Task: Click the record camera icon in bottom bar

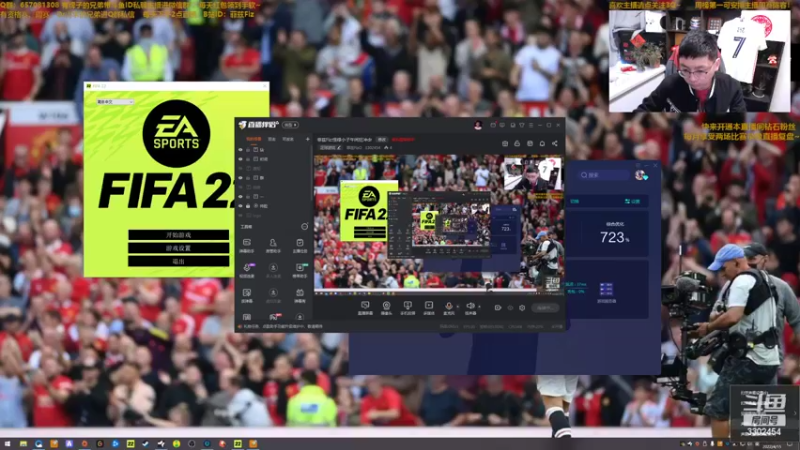Action: [498, 308]
